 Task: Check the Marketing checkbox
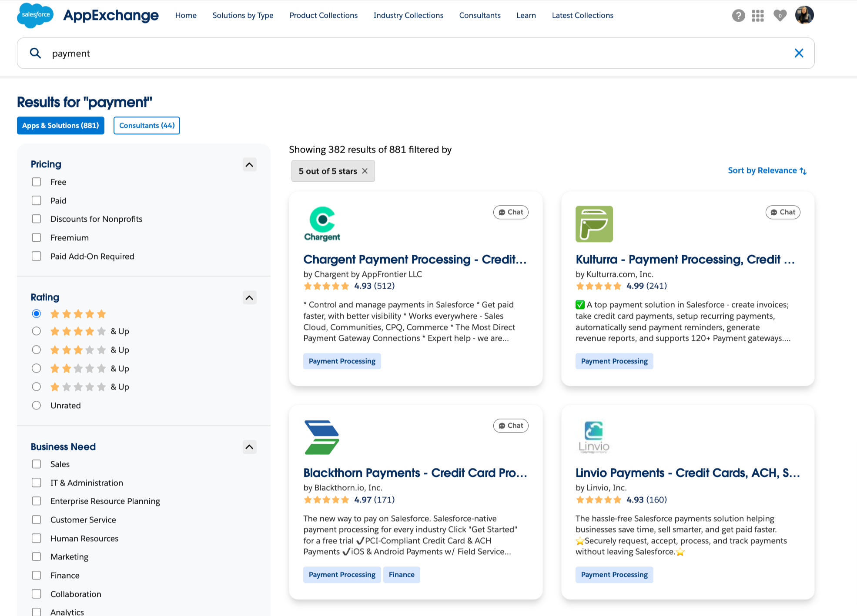37,556
